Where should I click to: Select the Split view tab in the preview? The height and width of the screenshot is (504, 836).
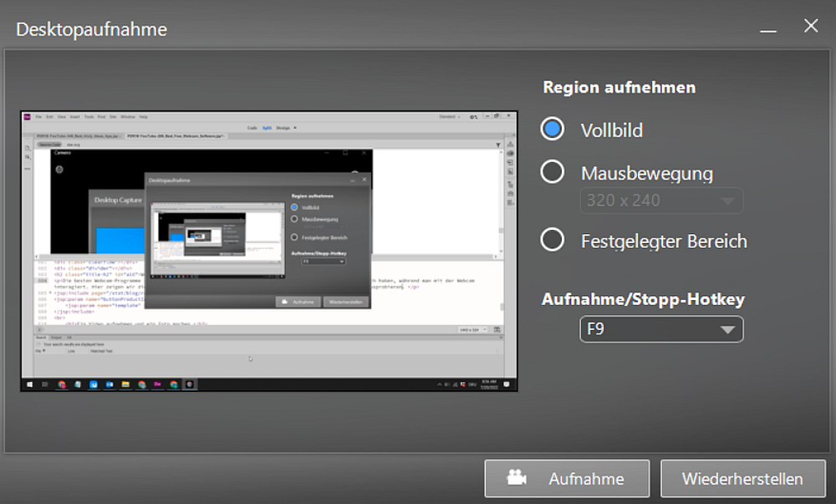268,128
